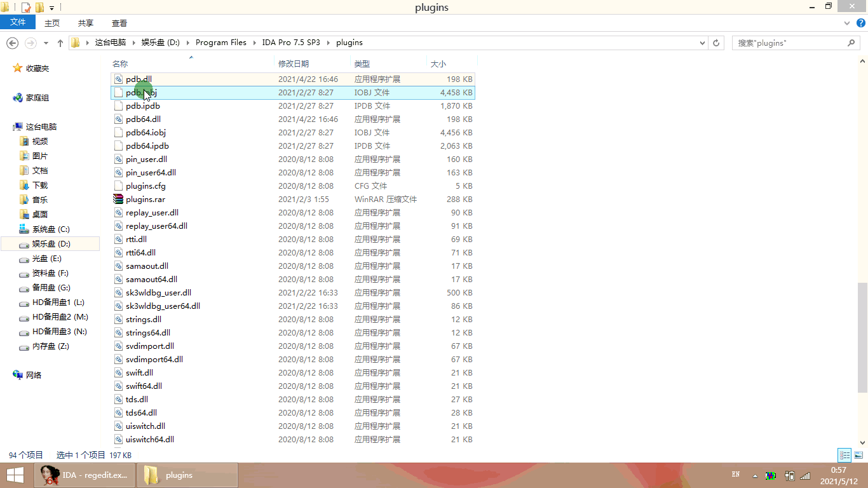This screenshot has height=488, width=868.
Task: Switch to the 查看 ribbon tab
Action: click(119, 22)
